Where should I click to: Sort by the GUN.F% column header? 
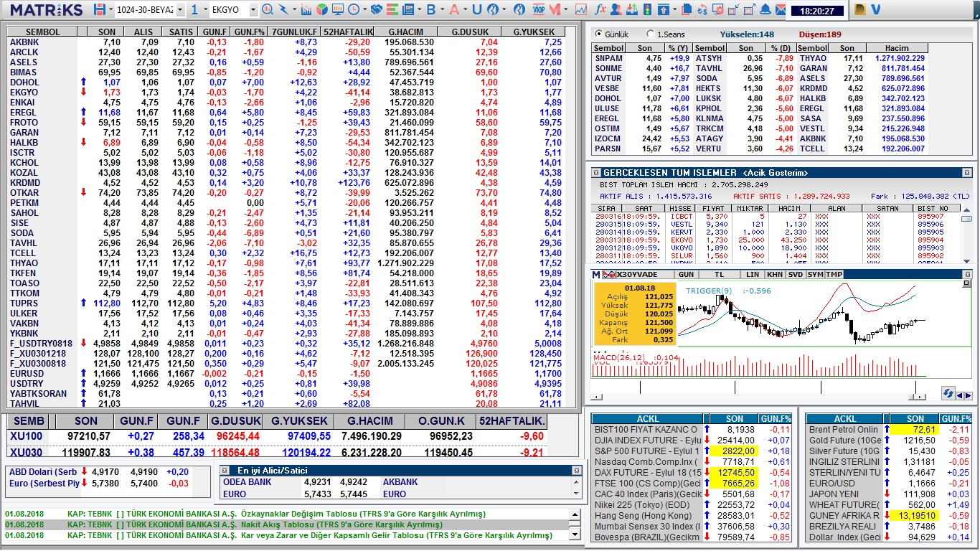tap(250, 32)
